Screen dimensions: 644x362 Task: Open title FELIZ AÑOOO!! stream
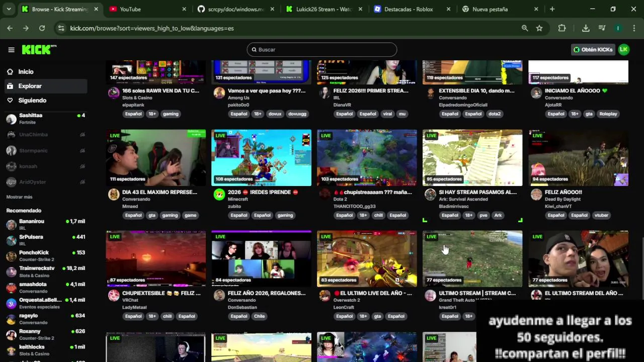click(563, 192)
